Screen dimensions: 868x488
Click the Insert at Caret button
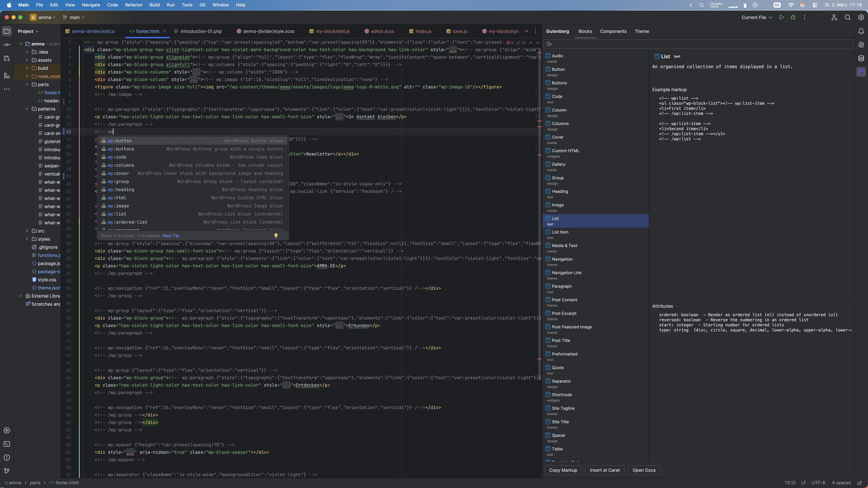(605, 470)
